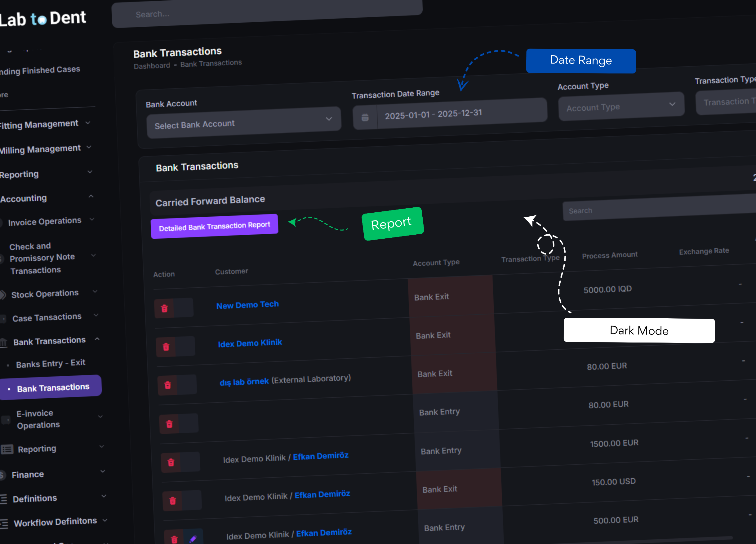Image resolution: width=756 pixels, height=544 pixels.
Task: Delete the 150.00 USD Bank Exit row
Action: pyautogui.click(x=173, y=500)
